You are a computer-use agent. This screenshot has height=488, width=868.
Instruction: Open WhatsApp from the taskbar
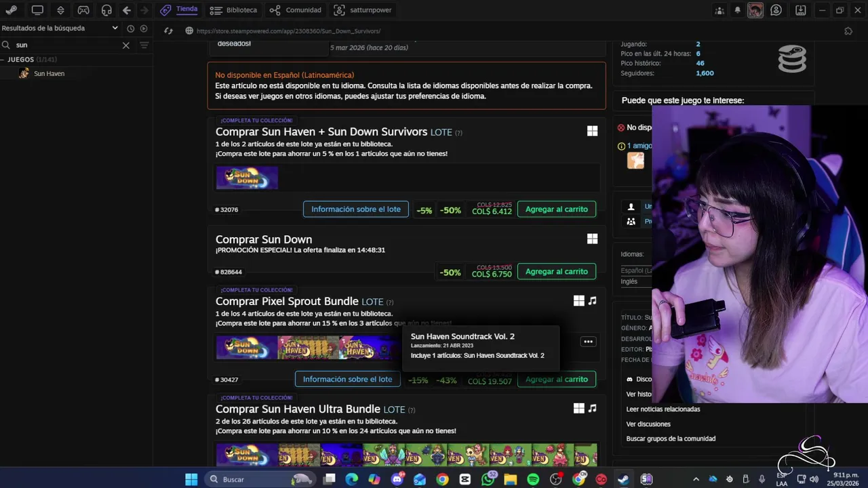point(488,479)
